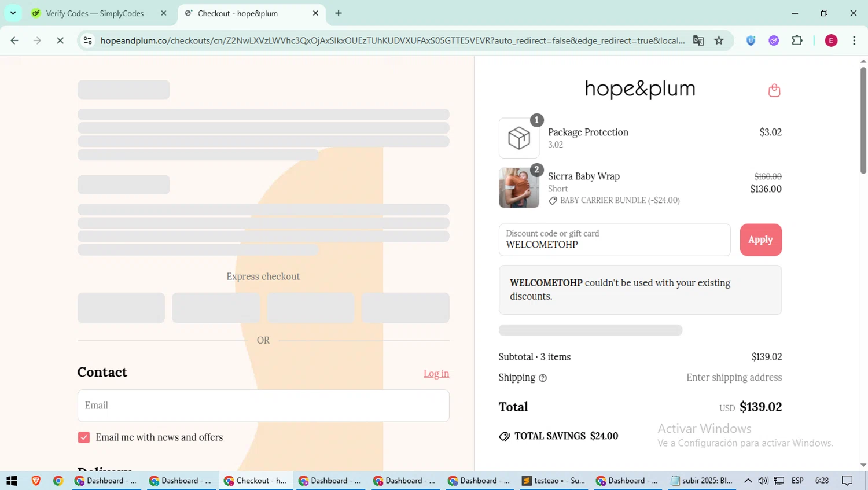Open the notification center icon
The width and height of the screenshot is (868, 490).
(848, 481)
